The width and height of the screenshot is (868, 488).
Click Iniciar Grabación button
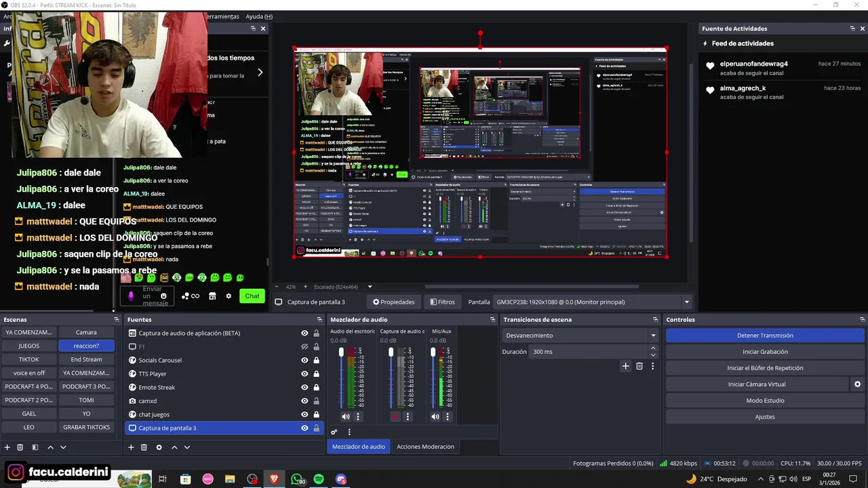tap(765, 352)
